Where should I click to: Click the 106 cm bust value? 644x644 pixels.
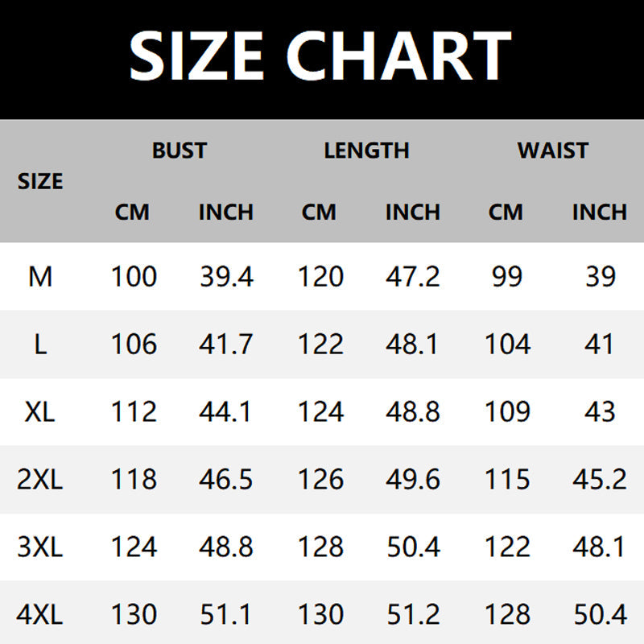click(x=134, y=345)
